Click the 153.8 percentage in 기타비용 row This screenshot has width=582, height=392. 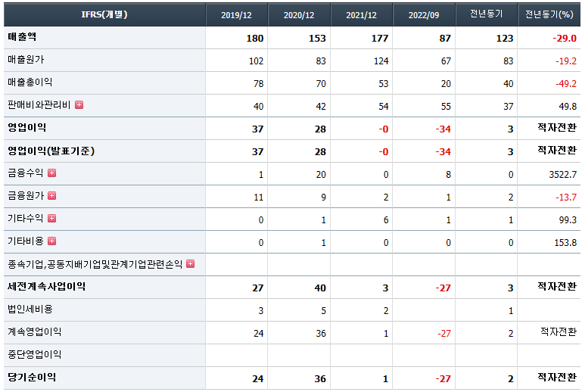[565, 243]
